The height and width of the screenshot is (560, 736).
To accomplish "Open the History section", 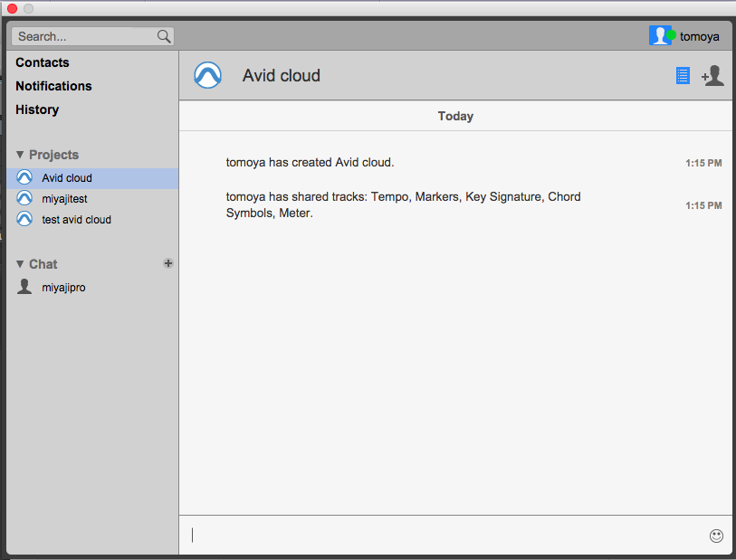I will coord(37,109).
